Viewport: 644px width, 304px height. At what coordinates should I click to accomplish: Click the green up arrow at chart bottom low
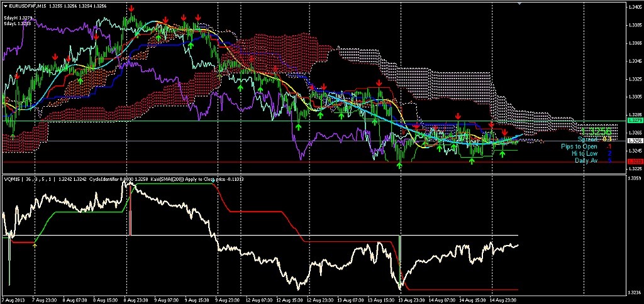399,165
